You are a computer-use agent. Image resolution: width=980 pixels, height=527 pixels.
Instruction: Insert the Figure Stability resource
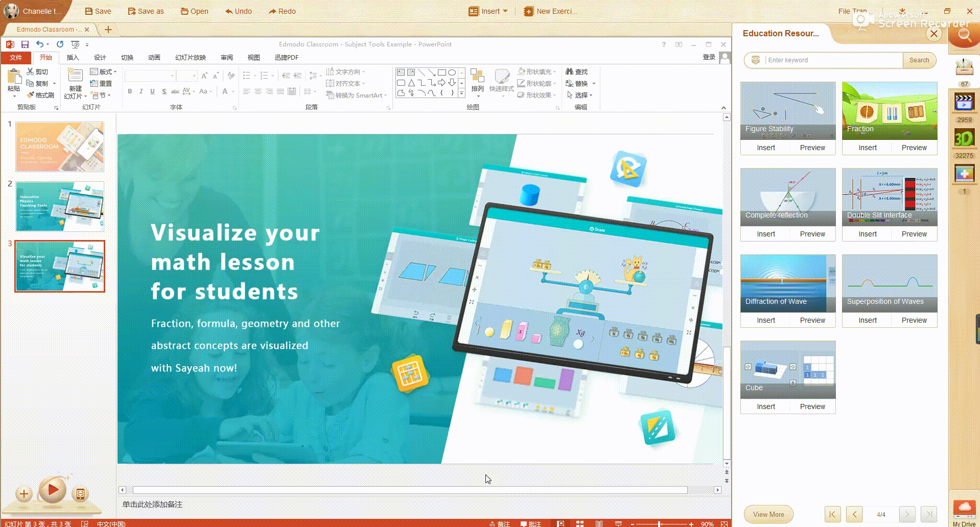click(765, 148)
